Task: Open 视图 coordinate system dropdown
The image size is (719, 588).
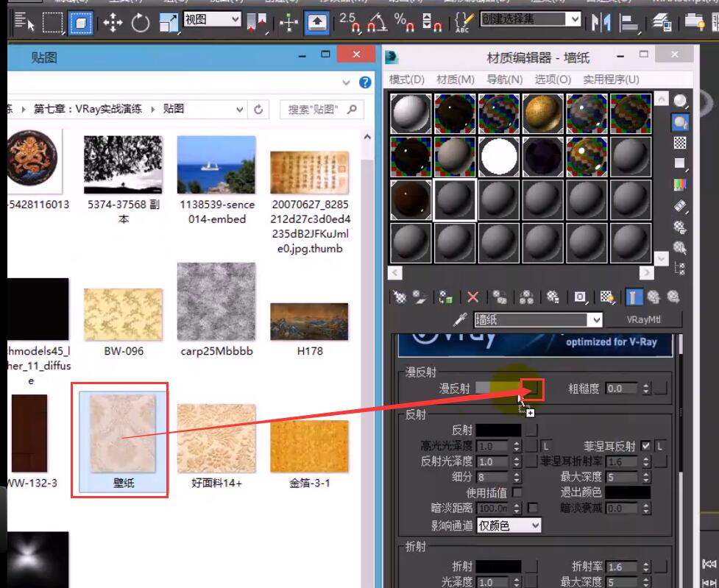Action: pyautogui.click(x=212, y=19)
